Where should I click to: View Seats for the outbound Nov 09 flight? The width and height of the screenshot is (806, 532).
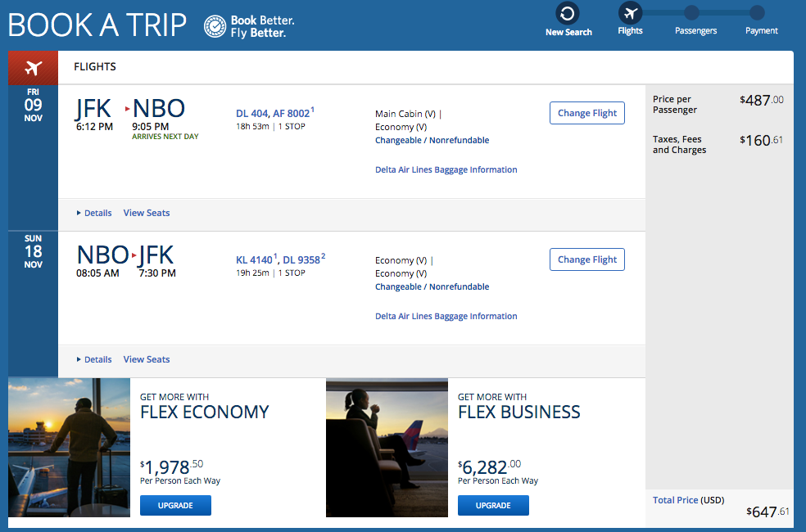click(x=147, y=213)
